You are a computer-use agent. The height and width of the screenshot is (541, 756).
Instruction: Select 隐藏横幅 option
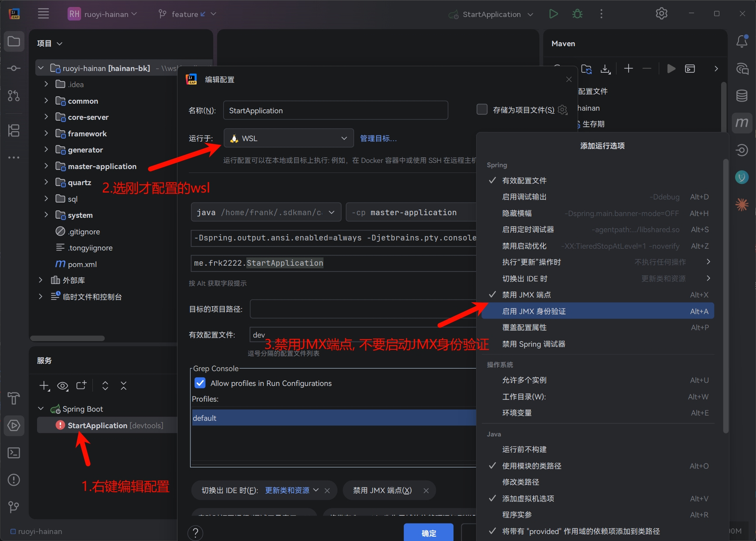(597, 213)
